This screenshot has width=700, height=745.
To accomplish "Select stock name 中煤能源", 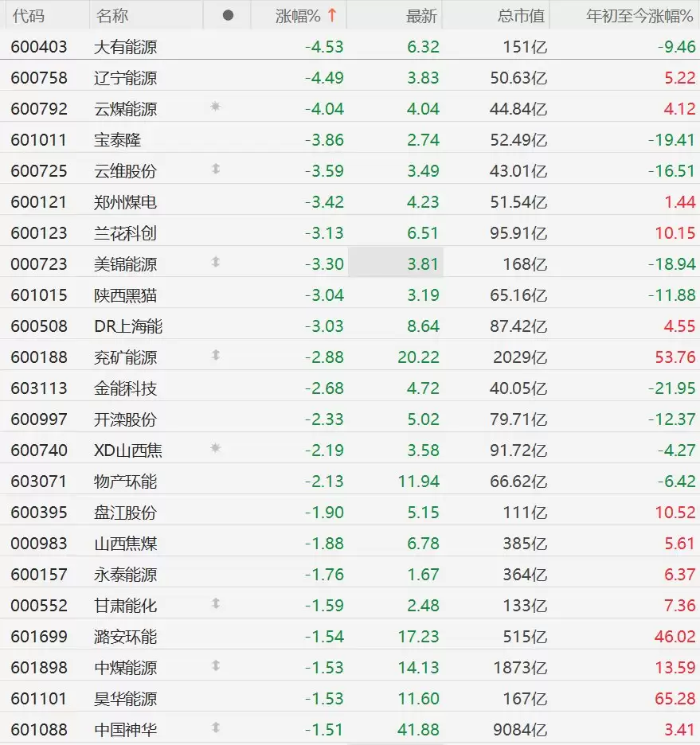I will 126,668.
